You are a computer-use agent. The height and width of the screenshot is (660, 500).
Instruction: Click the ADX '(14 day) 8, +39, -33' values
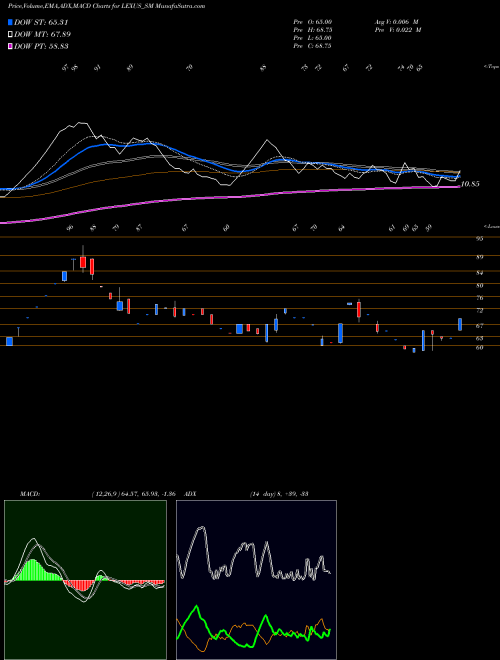click(x=279, y=494)
